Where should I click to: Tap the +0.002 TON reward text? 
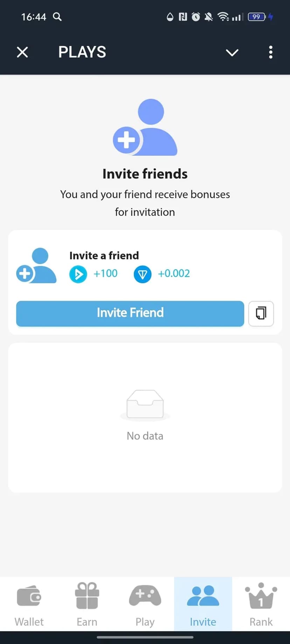(174, 273)
